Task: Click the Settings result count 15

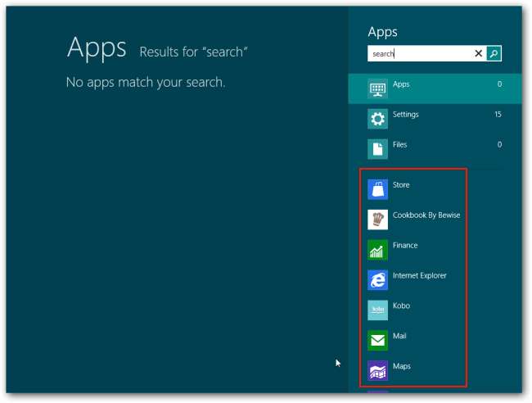Action: (498, 115)
